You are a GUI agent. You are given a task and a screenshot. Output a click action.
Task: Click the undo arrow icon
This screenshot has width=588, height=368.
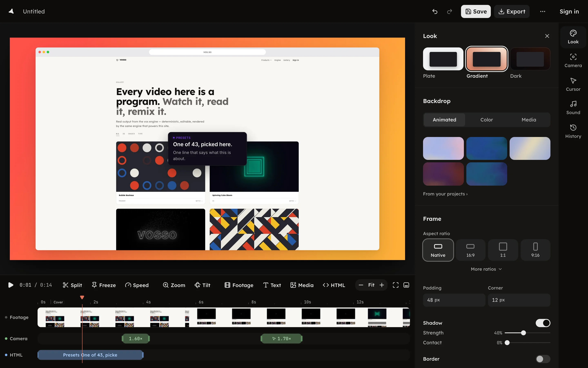(x=435, y=11)
